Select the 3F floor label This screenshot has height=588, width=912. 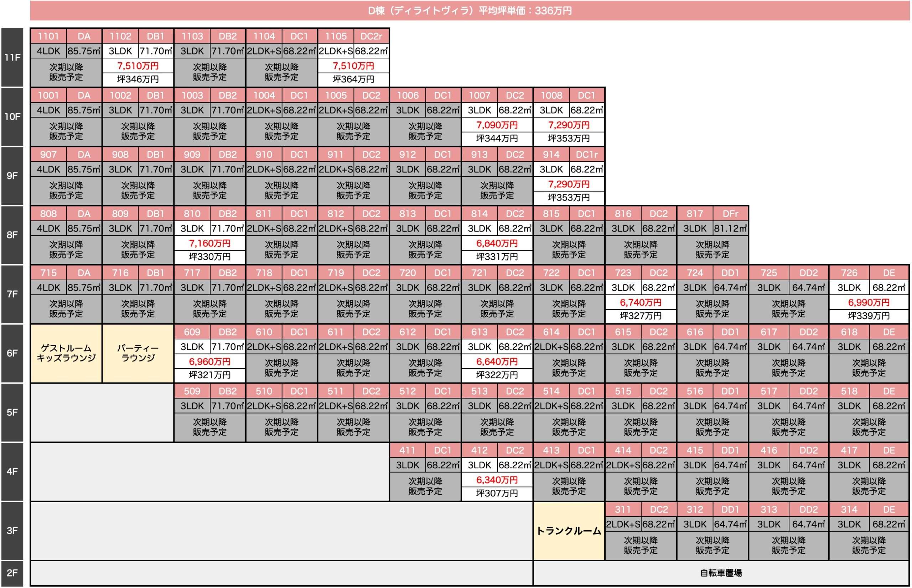coord(12,531)
